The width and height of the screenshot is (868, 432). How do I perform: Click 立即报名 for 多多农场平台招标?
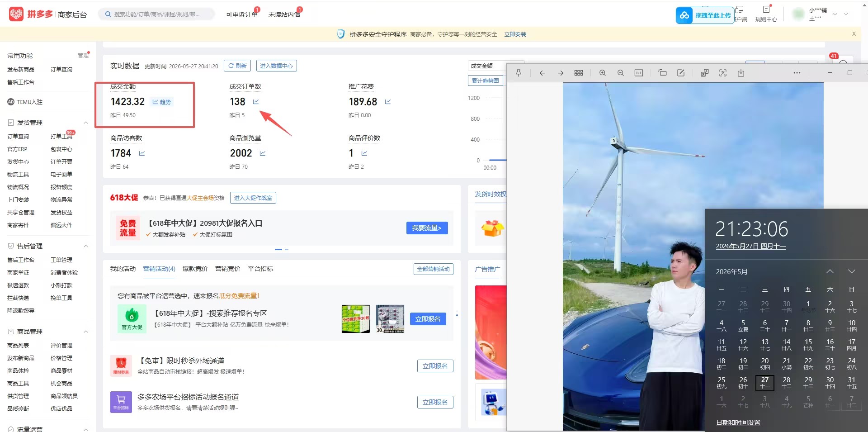click(x=435, y=402)
